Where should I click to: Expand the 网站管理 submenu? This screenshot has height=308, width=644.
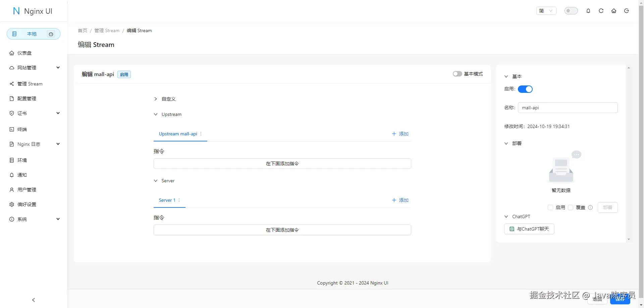pos(58,68)
